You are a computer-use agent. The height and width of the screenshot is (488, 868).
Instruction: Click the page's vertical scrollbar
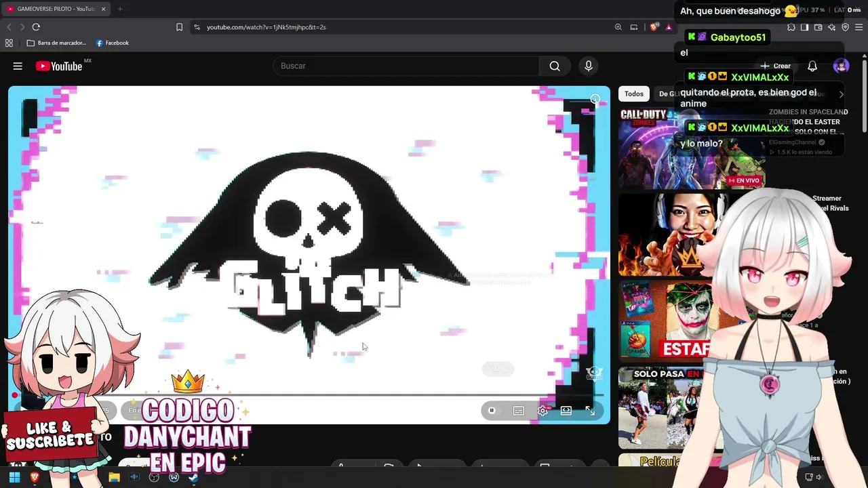click(865, 95)
